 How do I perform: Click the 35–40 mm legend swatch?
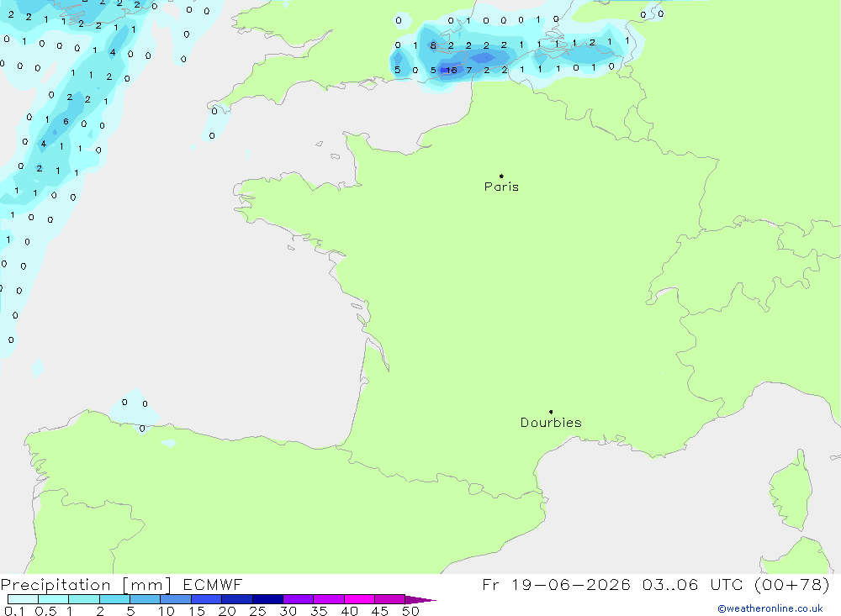tap(329, 599)
